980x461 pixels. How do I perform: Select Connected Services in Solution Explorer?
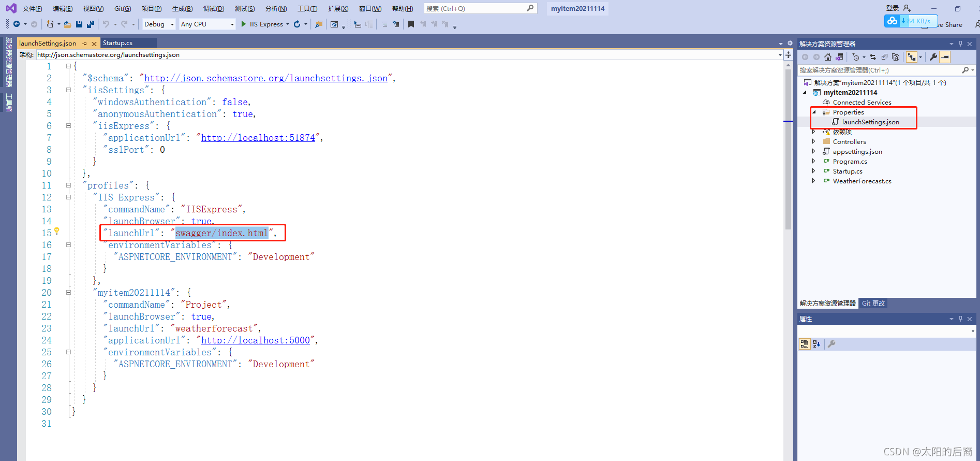pos(862,102)
